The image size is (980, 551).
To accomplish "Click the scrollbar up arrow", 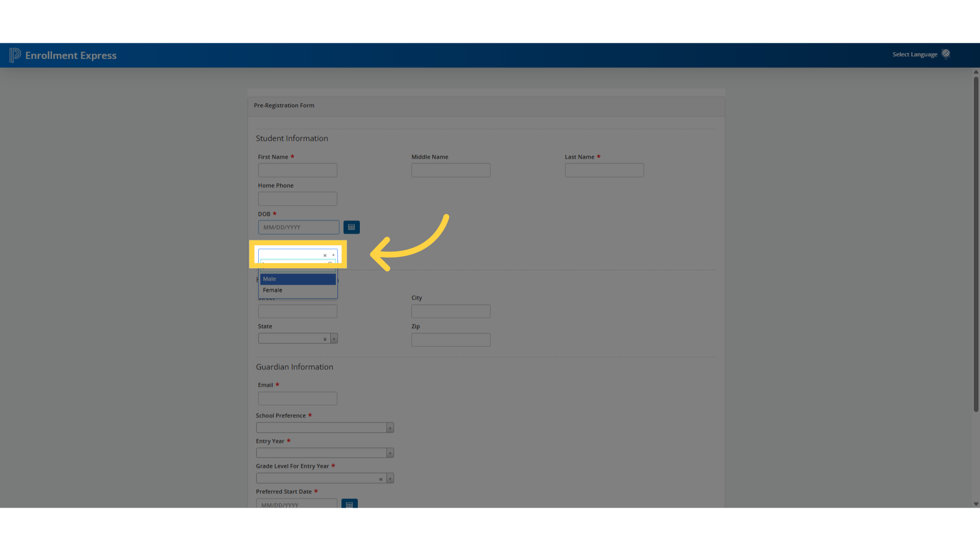I will point(976,72).
